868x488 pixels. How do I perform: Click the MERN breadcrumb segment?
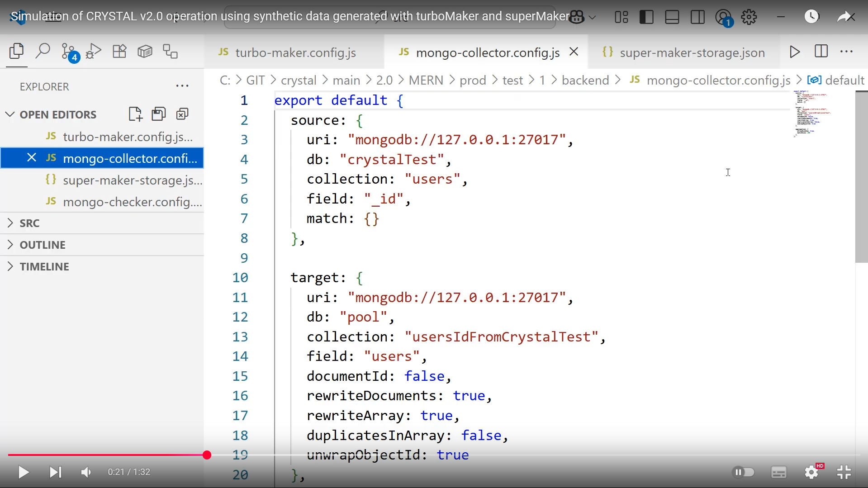tap(426, 80)
